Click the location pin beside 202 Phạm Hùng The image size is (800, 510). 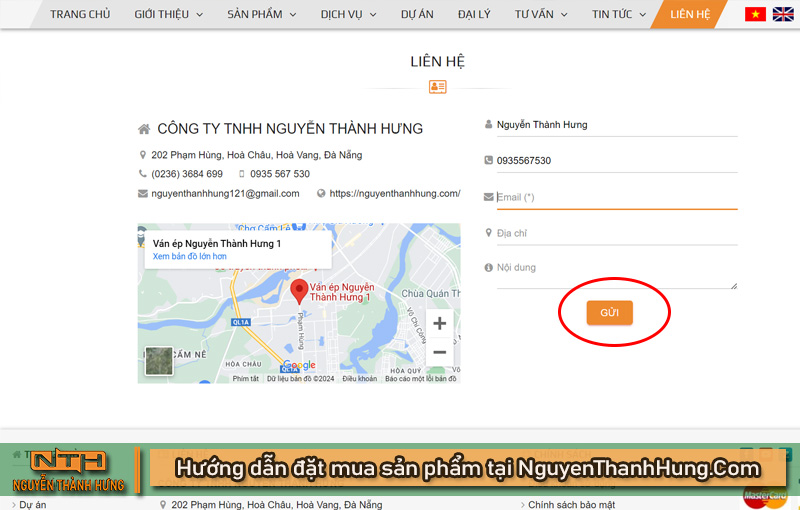tap(143, 155)
